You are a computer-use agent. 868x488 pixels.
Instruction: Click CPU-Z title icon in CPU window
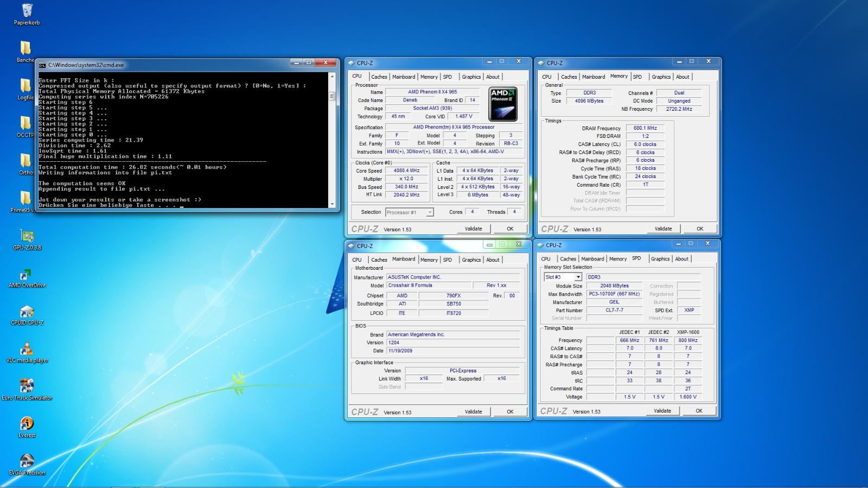click(352, 63)
